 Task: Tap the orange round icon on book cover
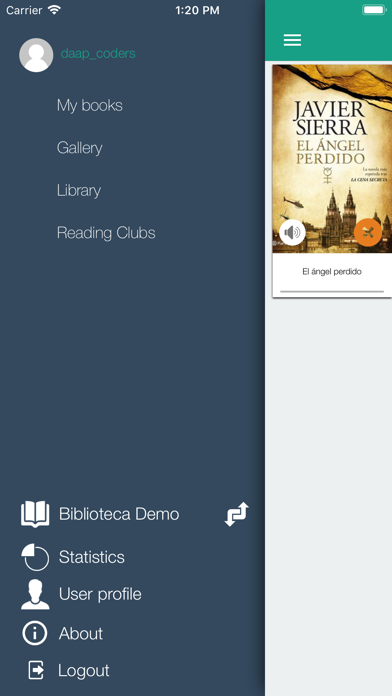tap(368, 232)
